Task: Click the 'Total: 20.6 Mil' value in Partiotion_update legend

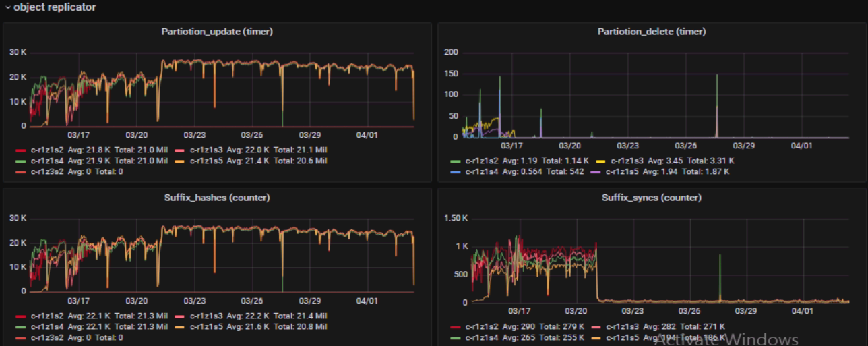Action: pos(301,161)
